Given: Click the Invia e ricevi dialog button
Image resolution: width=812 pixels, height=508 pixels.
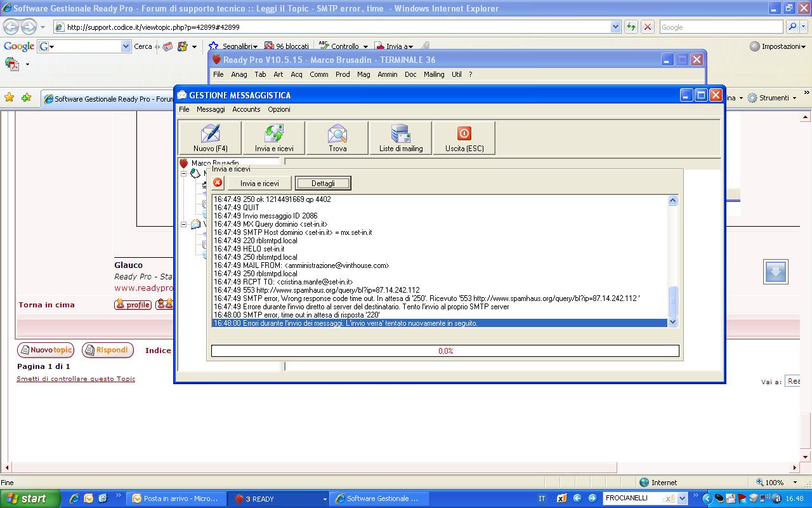Looking at the screenshot, I should 259,183.
